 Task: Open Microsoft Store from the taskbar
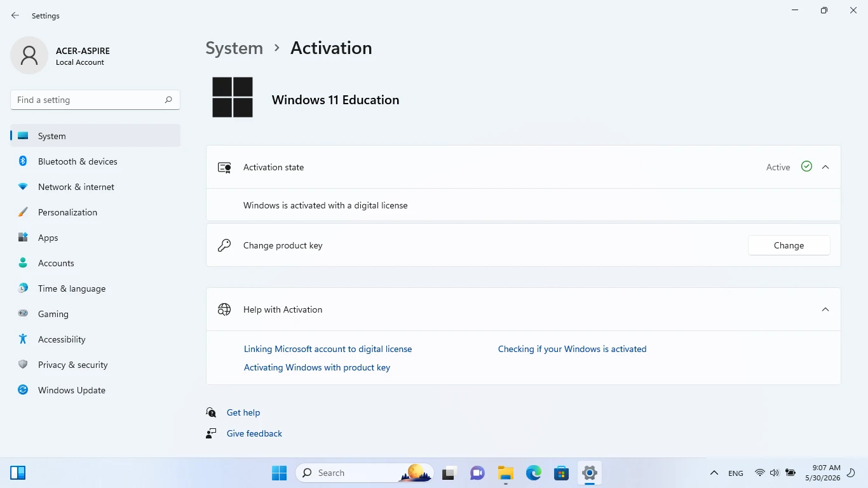tap(561, 473)
